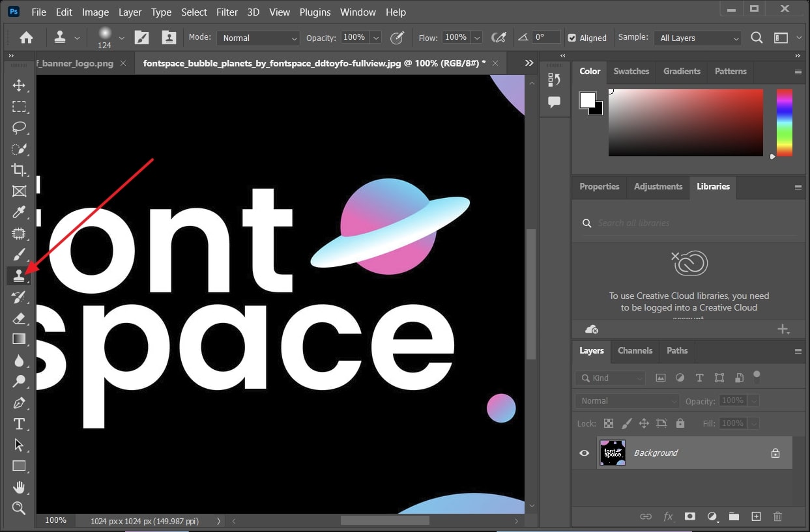Pick a color in the color field
This screenshot has width=810, height=532.
pos(686,122)
